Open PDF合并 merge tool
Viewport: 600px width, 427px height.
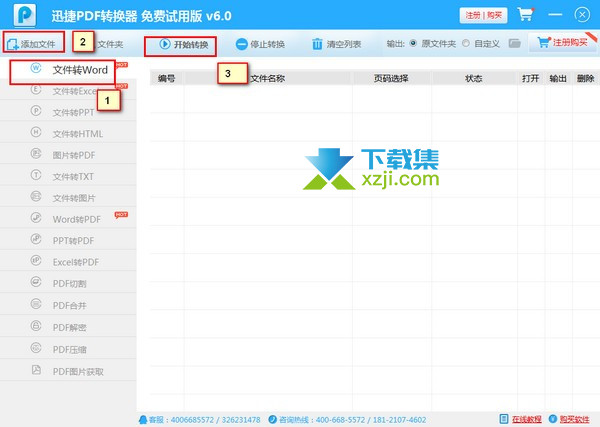68,305
